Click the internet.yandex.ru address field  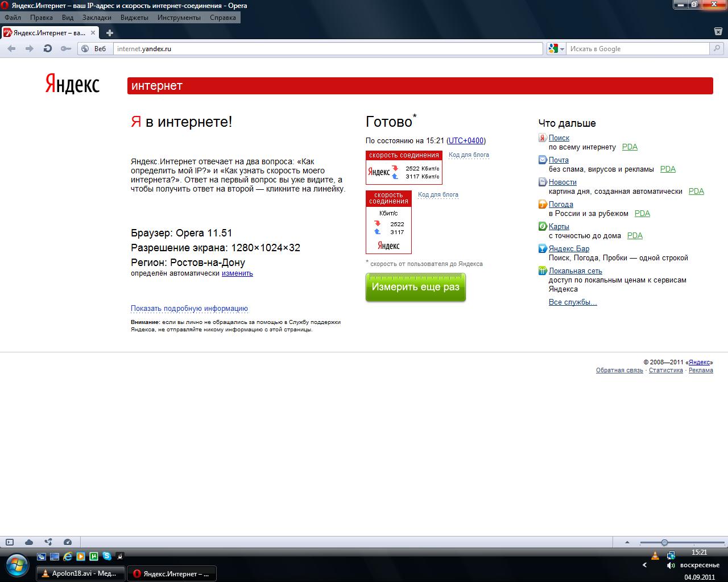328,49
